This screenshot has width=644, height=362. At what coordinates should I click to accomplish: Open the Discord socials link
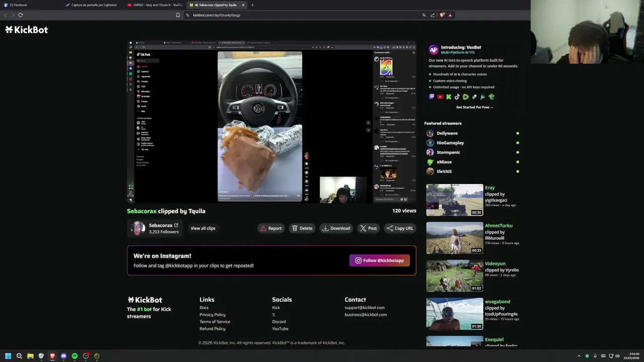(279, 322)
